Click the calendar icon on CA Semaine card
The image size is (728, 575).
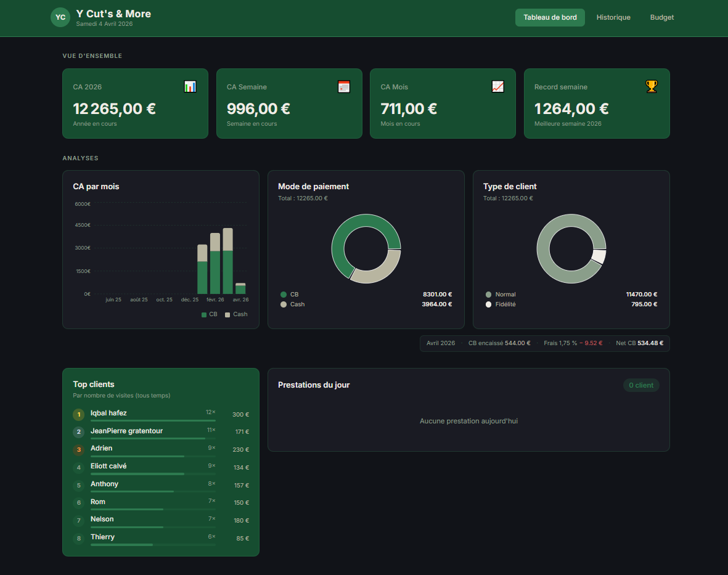coord(343,86)
